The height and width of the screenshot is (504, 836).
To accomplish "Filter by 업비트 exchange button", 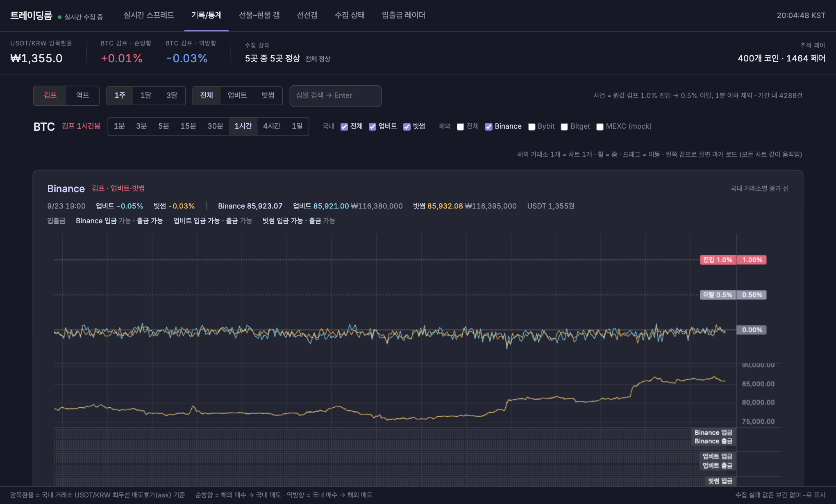I will pos(237,95).
